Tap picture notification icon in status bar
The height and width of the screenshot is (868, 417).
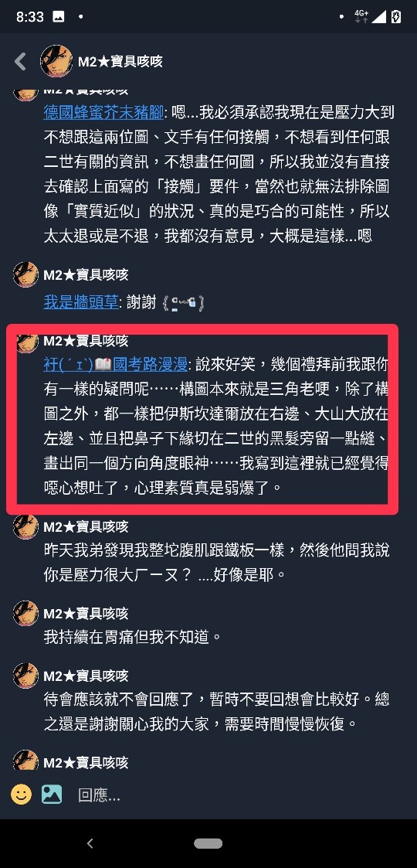58,16
